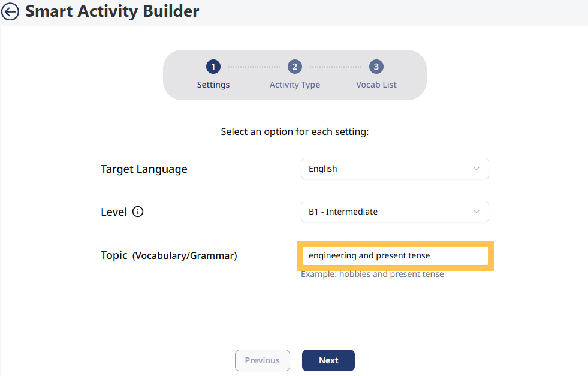Click the 'Select an option' instruction text

click(x=294, y=131)
